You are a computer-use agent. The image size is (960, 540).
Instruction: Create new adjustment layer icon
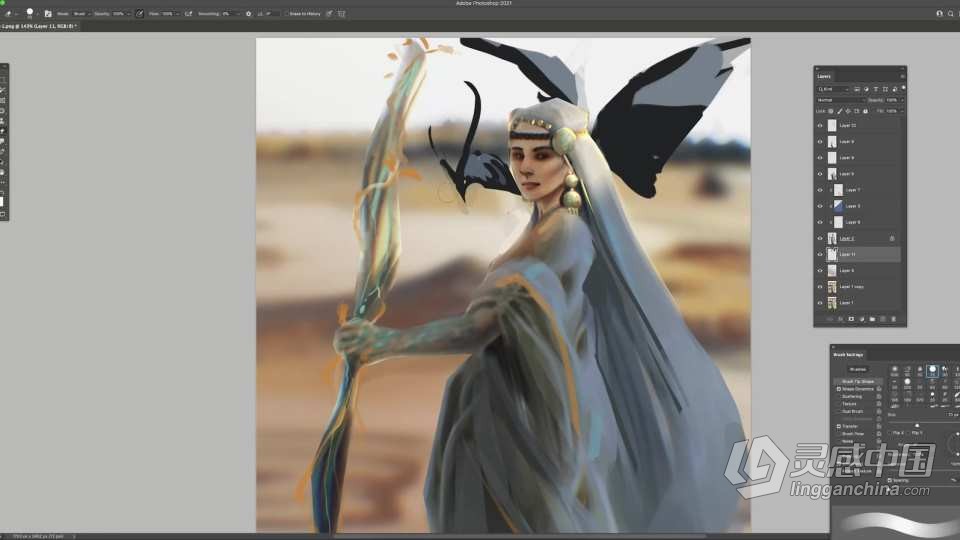(x=861, y=319)
